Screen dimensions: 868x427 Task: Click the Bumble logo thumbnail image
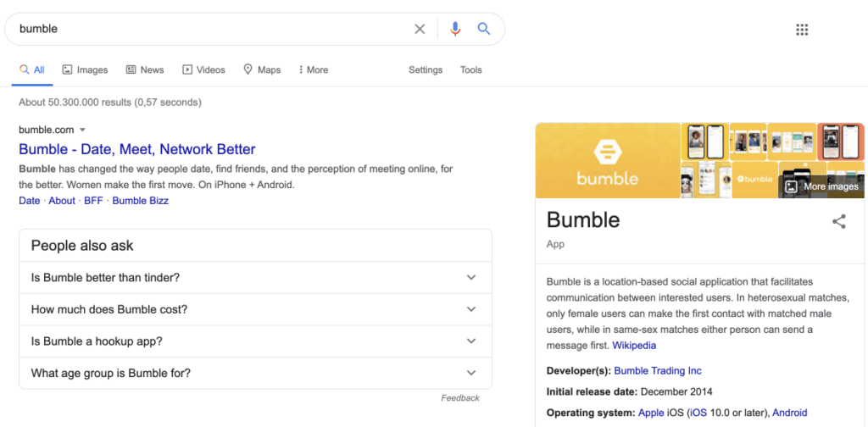[607, 160]
